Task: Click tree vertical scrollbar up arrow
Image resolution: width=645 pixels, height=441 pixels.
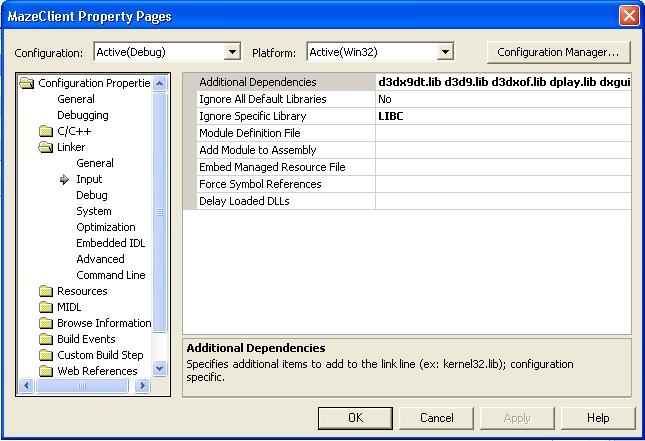Action: tap(159, 84)
